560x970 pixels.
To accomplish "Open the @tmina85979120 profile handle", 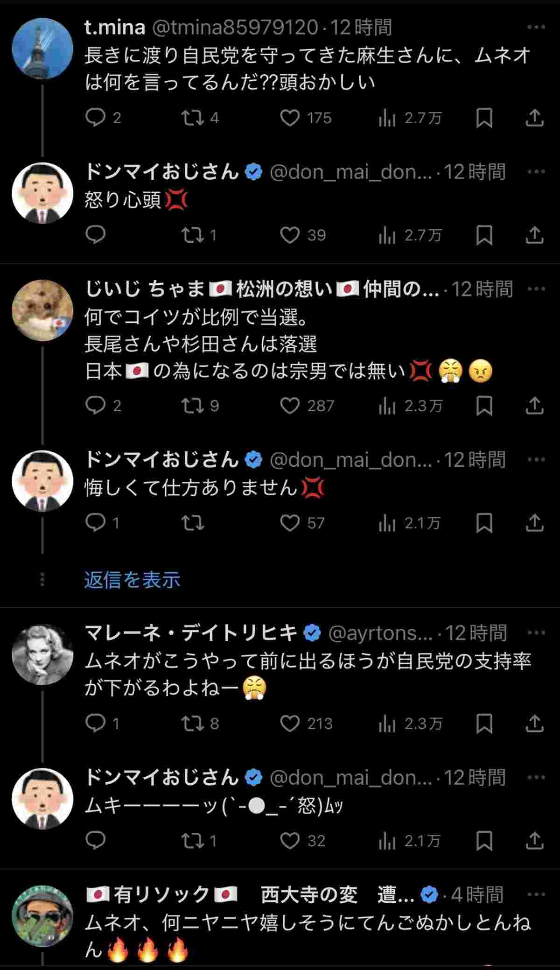I will tap(236, 28).
